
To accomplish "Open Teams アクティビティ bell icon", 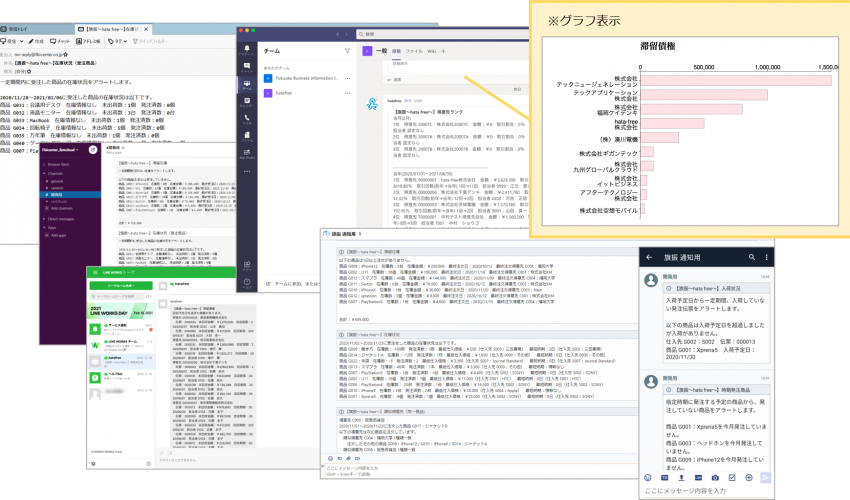I will tap(247, 50).
